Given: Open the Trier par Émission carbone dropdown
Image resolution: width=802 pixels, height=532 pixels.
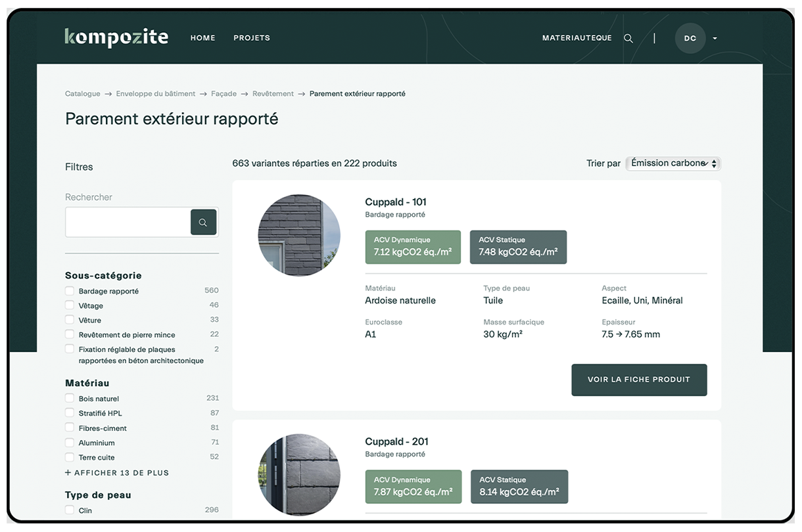Looking at the screenshot, I should 673,163.
